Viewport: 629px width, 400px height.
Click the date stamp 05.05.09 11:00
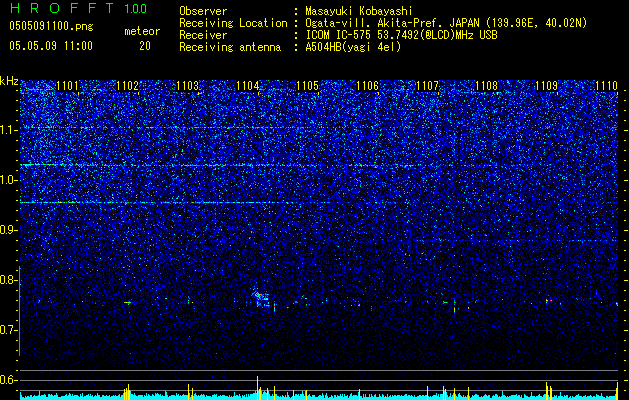coord(51,46)
